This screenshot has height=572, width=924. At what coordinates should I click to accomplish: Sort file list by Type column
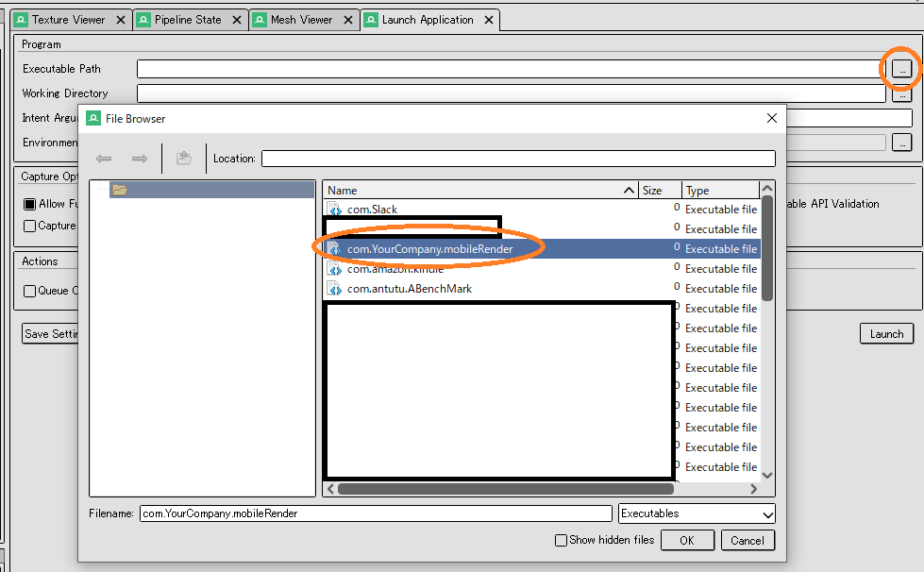pyautogui.click(x=721, y=191)
